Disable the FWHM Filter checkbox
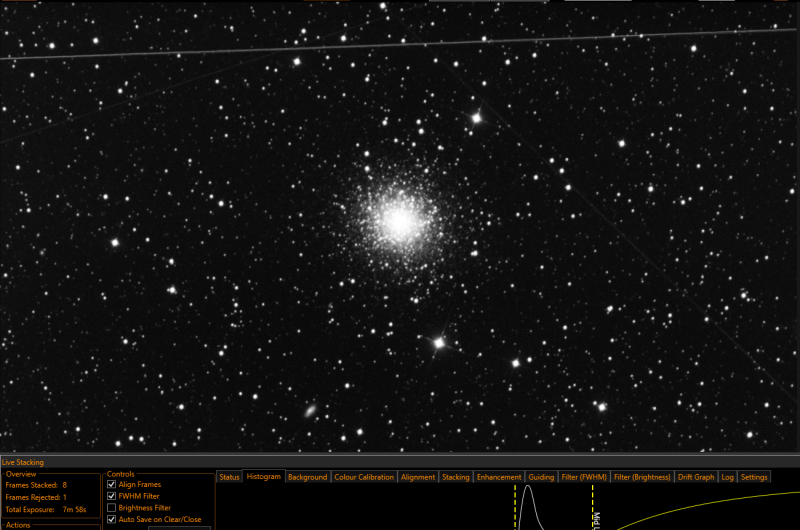This screenshot has width=800, height=530. [x=112, y=496]
